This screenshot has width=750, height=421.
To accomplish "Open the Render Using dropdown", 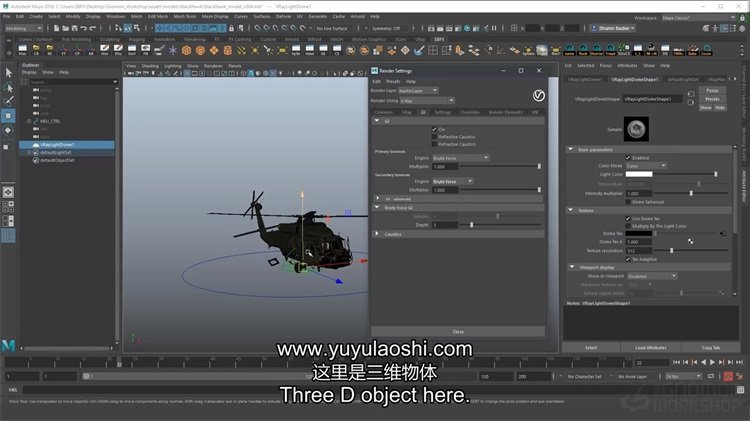I will pos(427,101).
